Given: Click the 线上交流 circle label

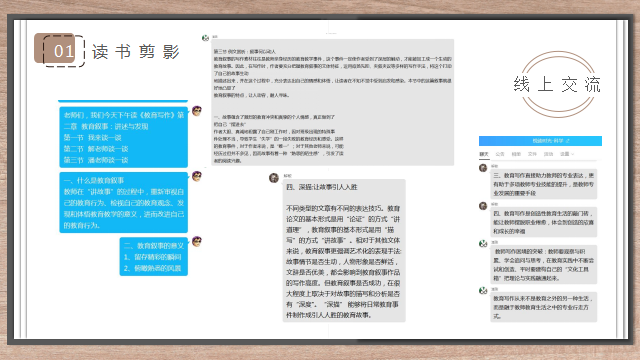Looking at the screenshot, I should [x=558, y=84].
